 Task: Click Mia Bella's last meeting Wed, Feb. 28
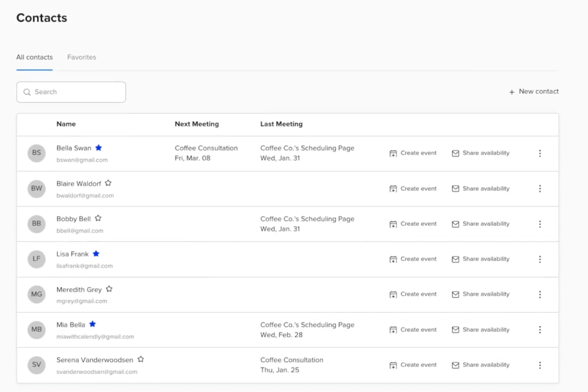[282, 335]
